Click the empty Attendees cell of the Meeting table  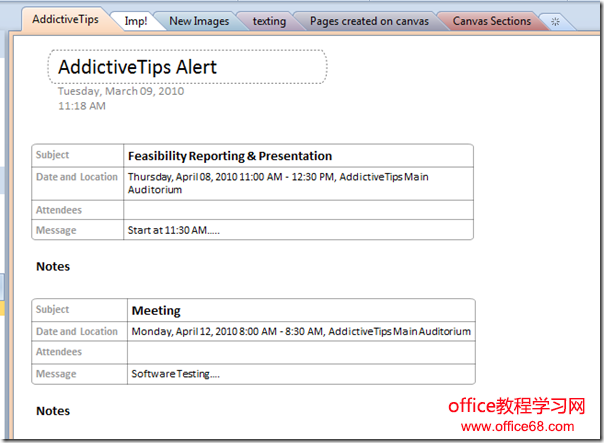(x=300, y=353)
